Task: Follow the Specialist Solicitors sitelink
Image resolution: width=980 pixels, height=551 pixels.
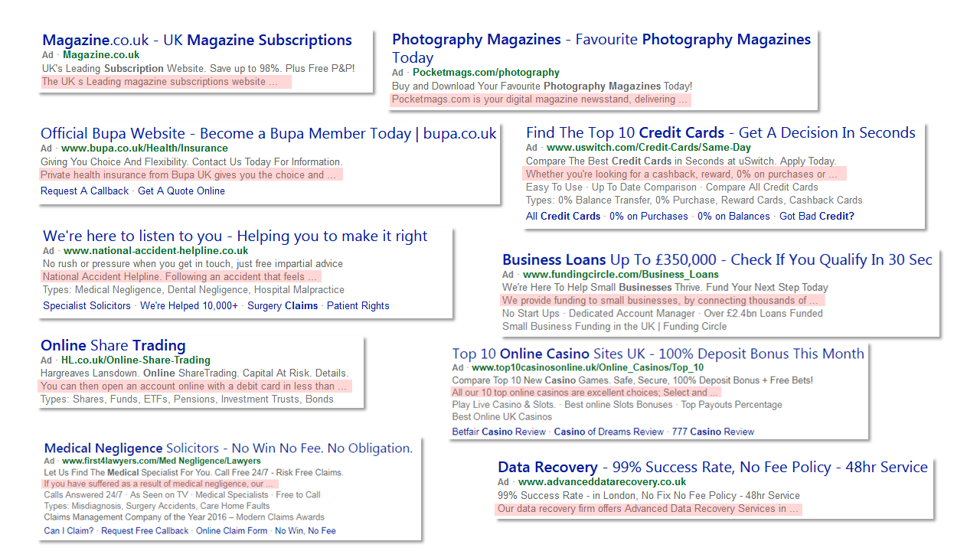Action: point(87,306)
